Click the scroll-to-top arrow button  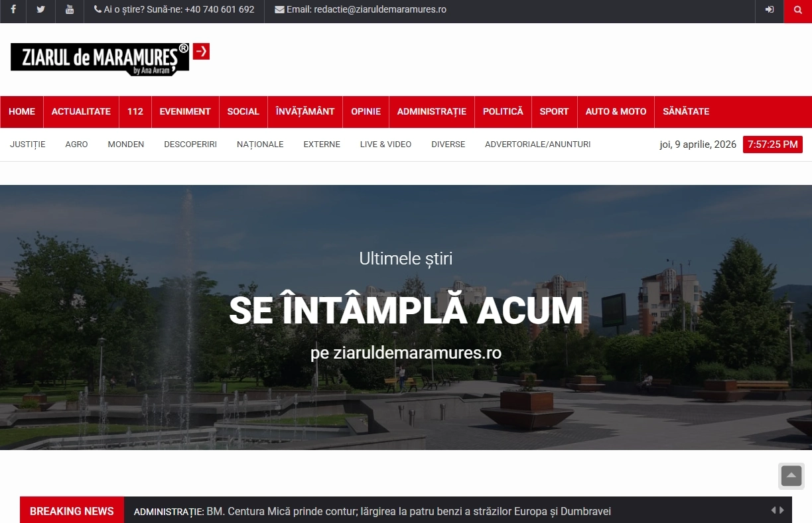pyautogui.click(x=791, y=476)
